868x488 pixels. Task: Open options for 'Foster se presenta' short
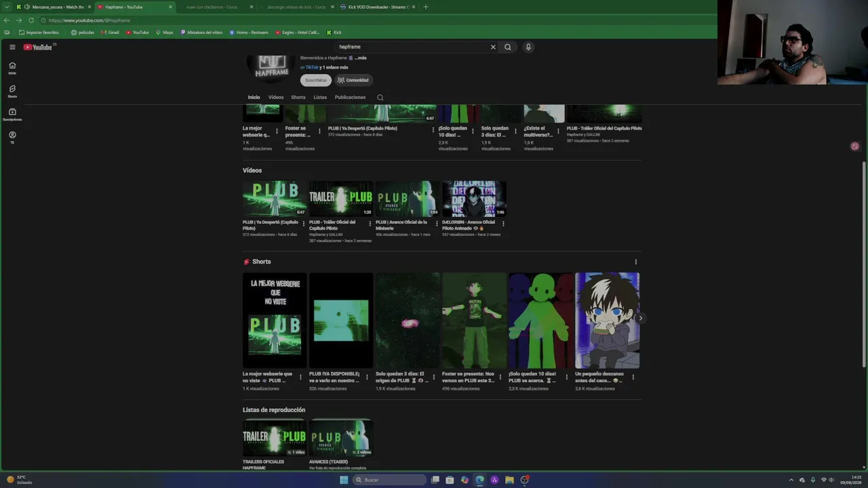(x=500, y=378)
